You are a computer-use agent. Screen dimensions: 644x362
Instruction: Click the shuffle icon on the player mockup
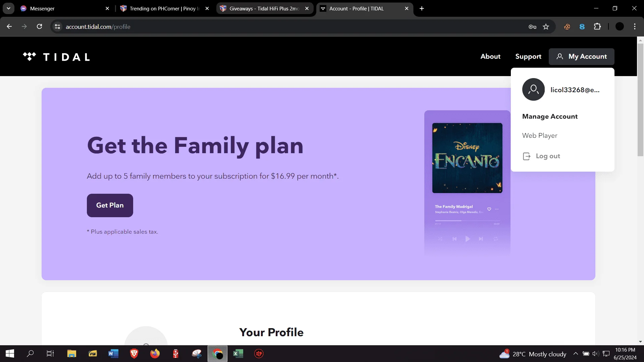point(440,239)
